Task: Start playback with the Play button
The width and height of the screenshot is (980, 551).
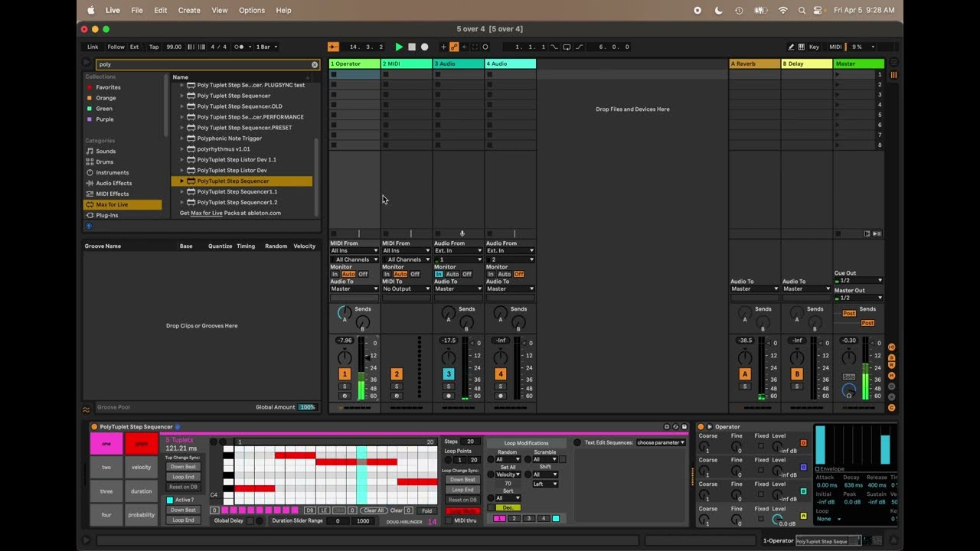Action: click(x=399, y=47)
